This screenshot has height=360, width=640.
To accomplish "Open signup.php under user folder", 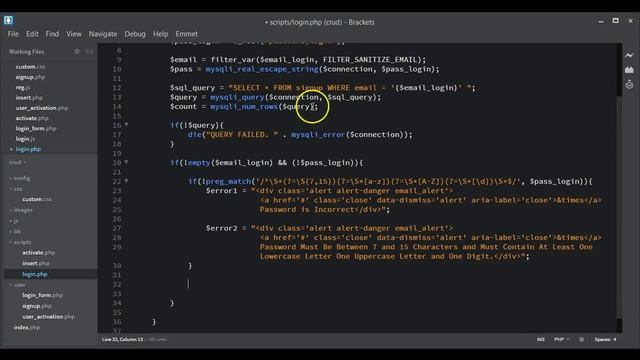I will click(x=37, y=306).
